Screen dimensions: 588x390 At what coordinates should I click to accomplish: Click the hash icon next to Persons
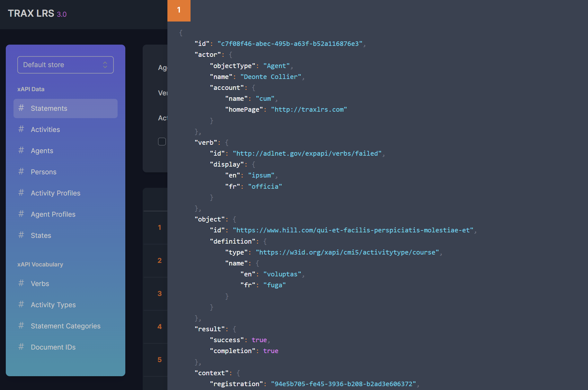pyautogui.click(x=21, y=172)
